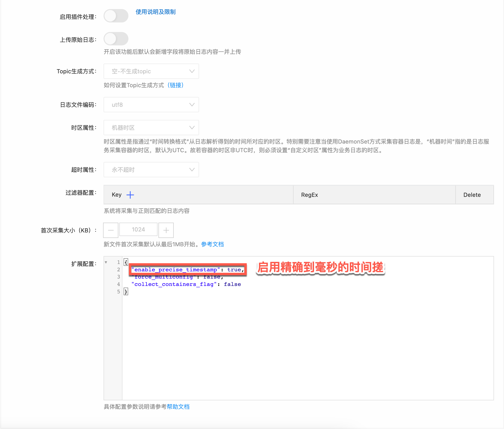
Task: Decrease 首次采集大小 with the minus button
Action: 111,230
